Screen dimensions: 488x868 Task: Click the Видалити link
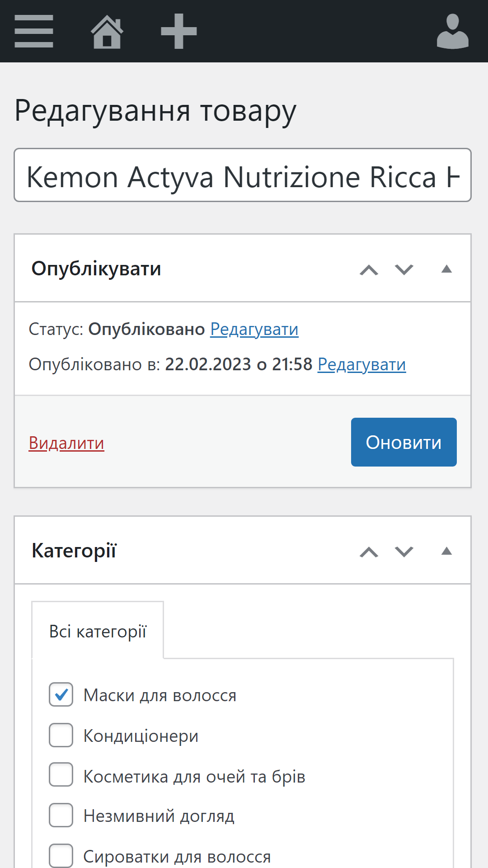[66, 443]
